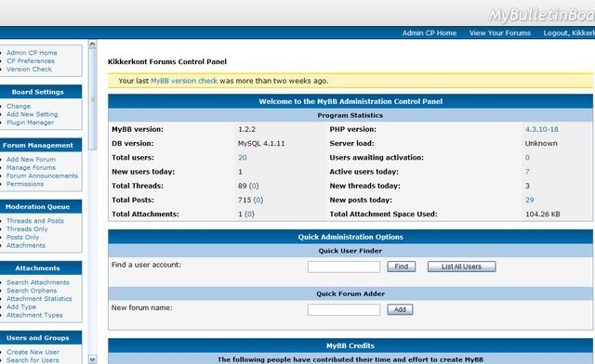Select the MyBB Credits header
595x364 pixels.
[350, 345]
